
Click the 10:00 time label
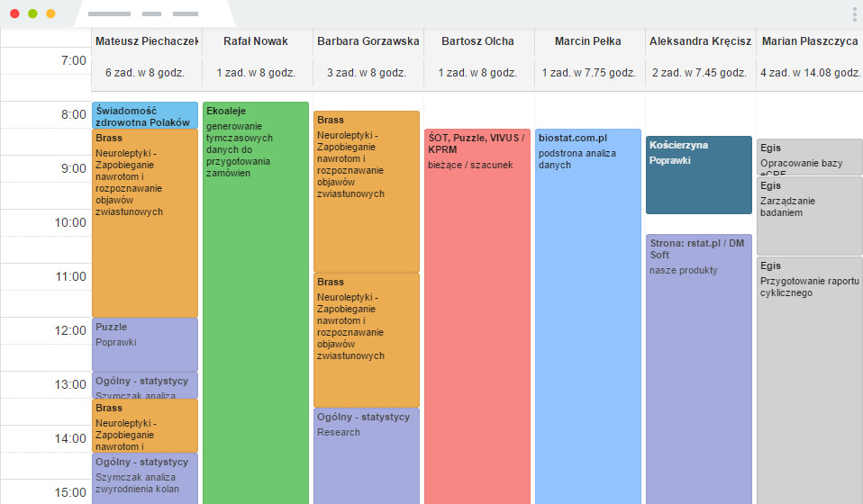click(70, 222)
